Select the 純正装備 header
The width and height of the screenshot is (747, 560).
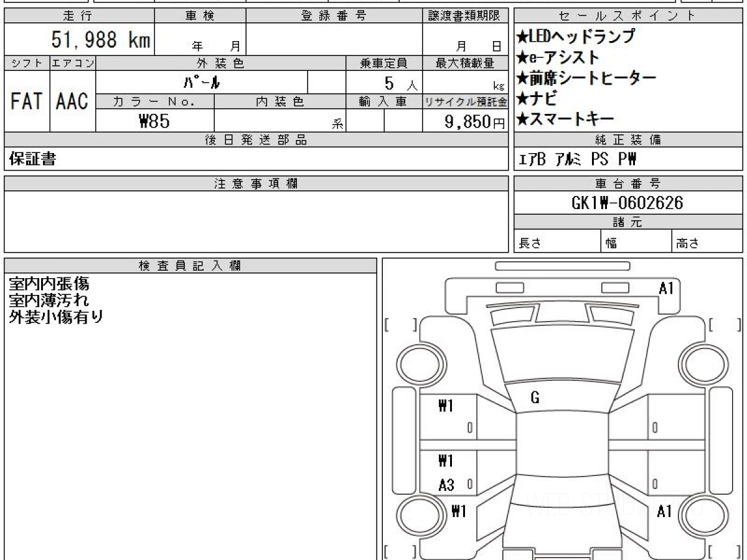pos(628,140)
